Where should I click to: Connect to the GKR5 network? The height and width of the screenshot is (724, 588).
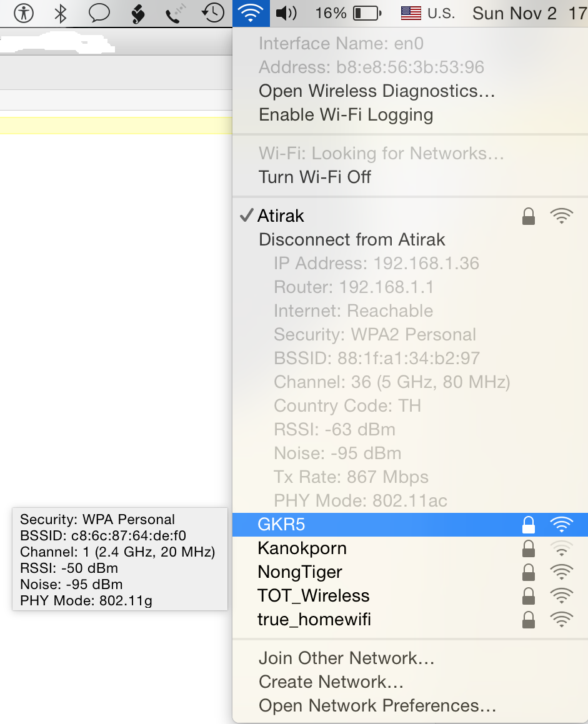[x=410, y=525]
